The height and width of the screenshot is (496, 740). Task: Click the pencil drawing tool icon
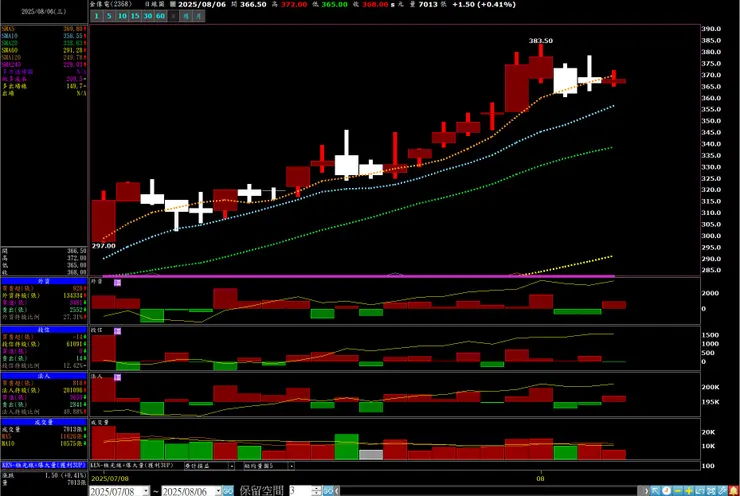point(722,491)
